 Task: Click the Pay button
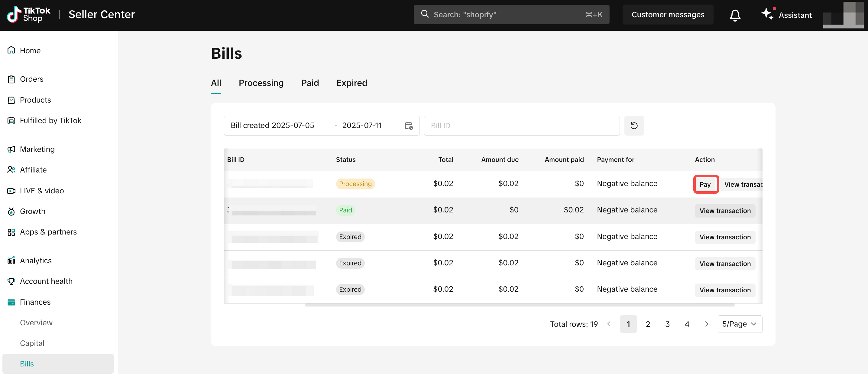click(705, 184)
